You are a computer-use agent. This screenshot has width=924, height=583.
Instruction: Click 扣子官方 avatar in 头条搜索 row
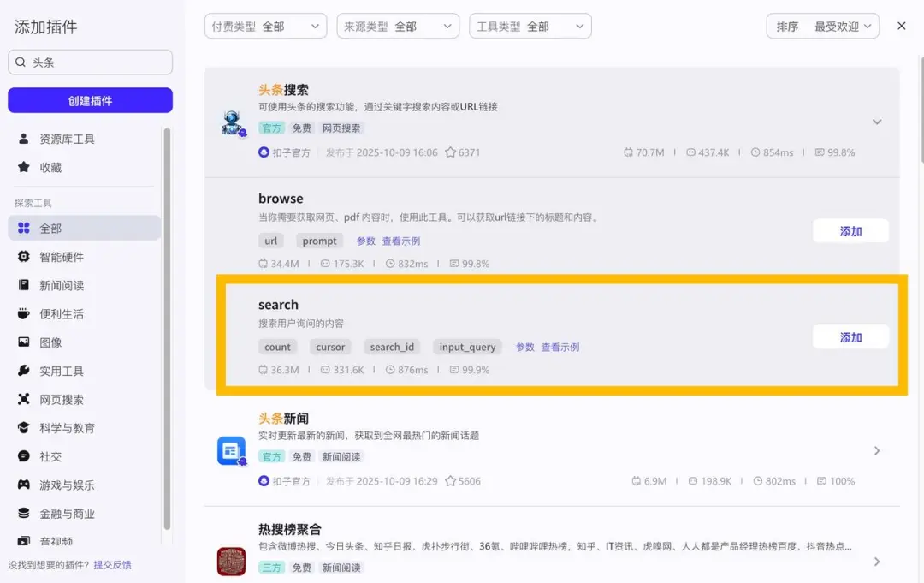[264, 152]
